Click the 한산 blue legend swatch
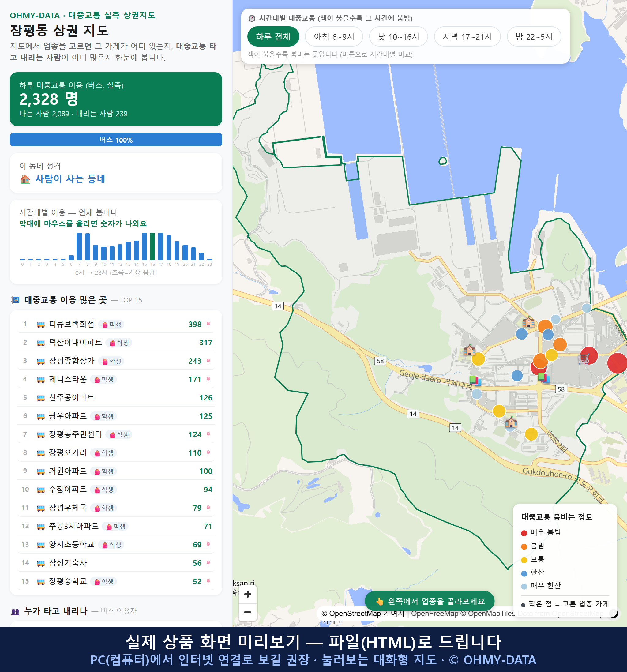This screenshot has height=672, width=627. pyautogui.click(x=524, y=573)
